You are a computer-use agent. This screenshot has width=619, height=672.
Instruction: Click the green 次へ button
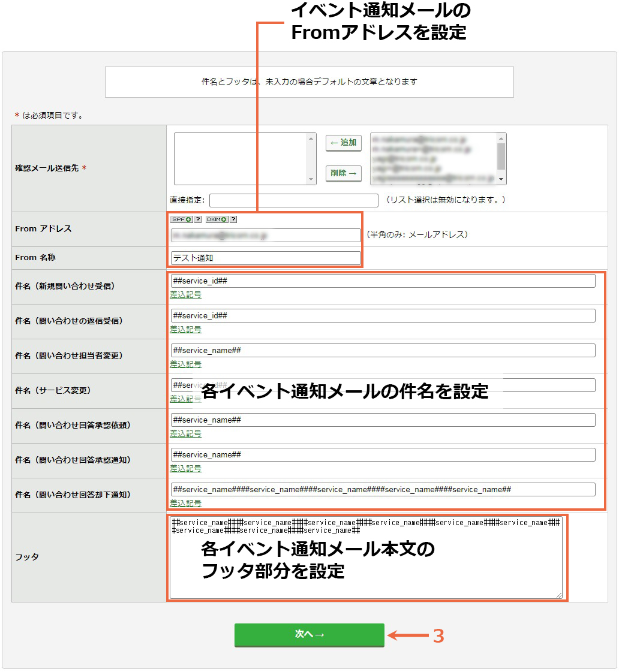tap(309, 634)
